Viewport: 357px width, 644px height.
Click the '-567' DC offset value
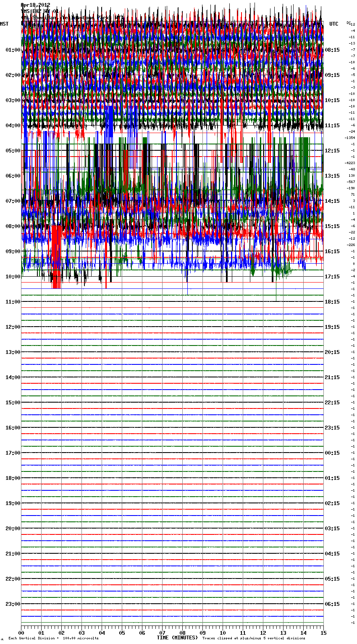tap(351, 182)
